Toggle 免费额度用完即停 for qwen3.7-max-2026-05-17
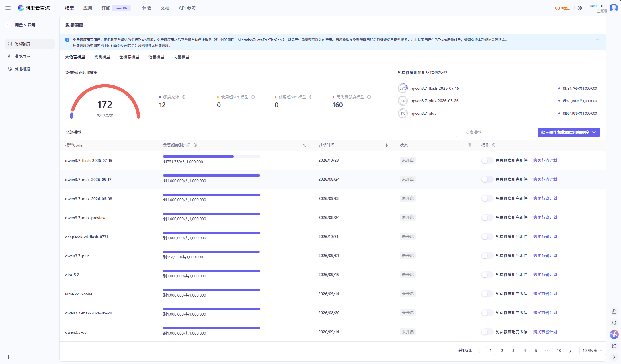621x364 pixels. [487, 179]
